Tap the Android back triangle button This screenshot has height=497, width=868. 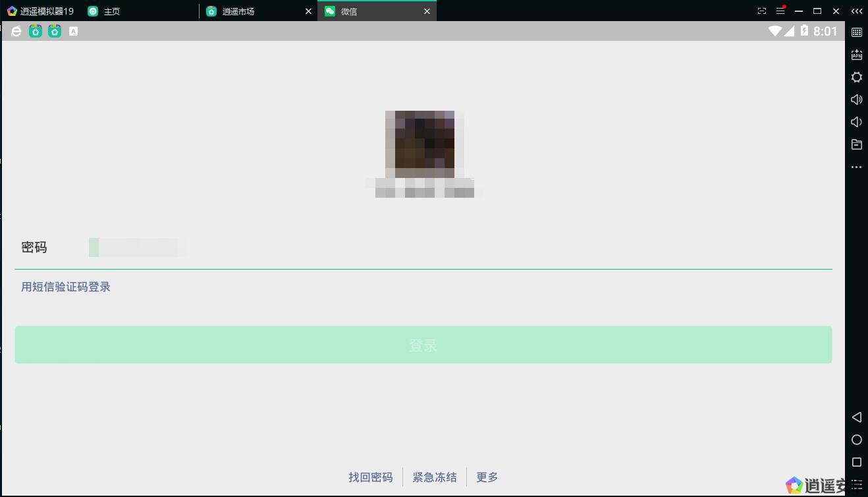pos(856,417)
